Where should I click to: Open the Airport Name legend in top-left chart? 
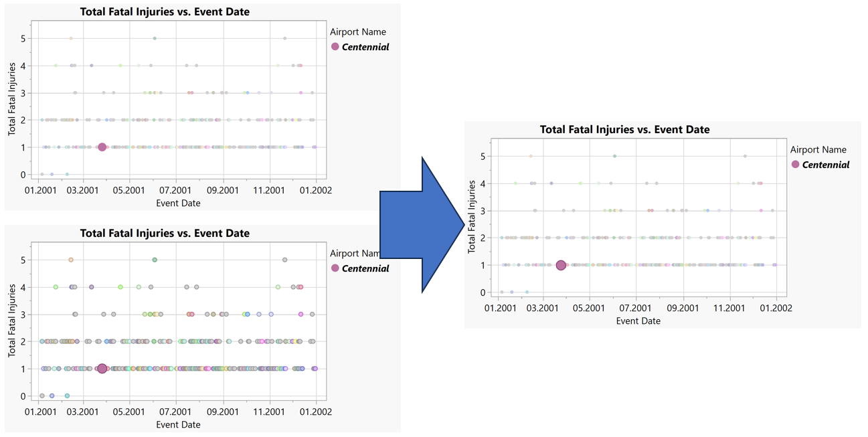point(357,31)
